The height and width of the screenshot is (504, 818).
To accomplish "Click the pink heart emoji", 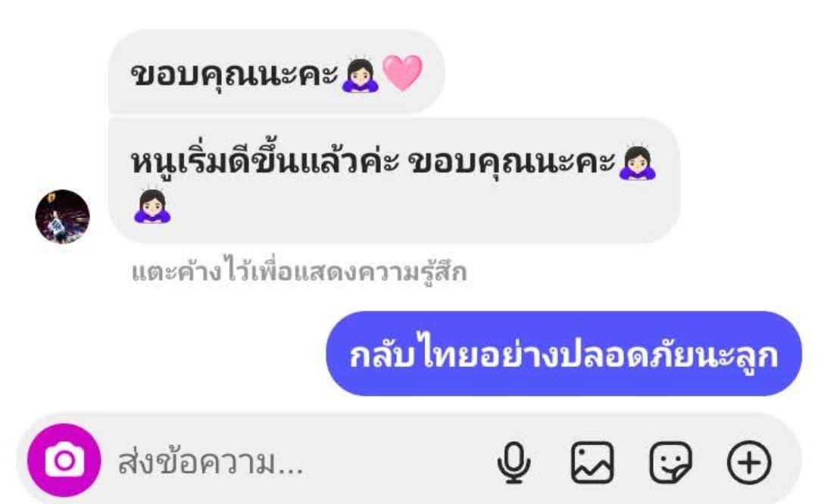I will point(402,73).
